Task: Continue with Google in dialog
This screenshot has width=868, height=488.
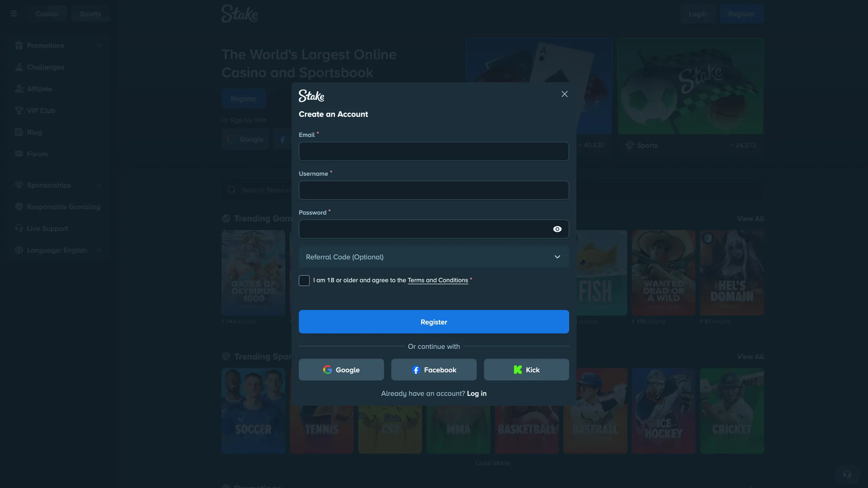Action: [341, 370]
